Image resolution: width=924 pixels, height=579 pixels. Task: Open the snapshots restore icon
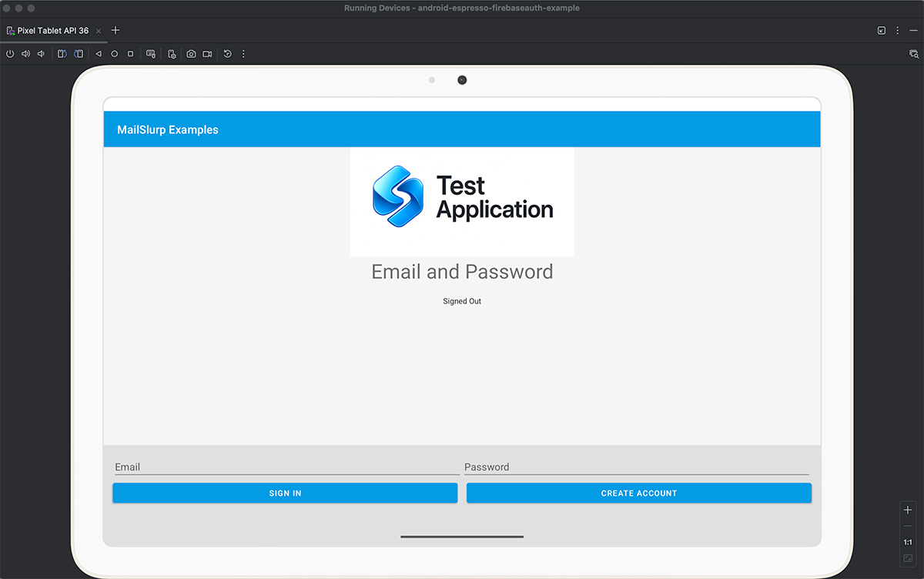228,54
